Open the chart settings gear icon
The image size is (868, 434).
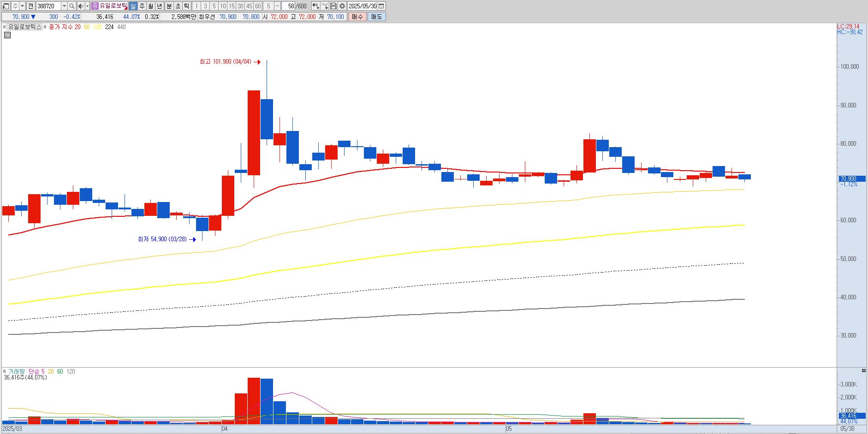342,6
